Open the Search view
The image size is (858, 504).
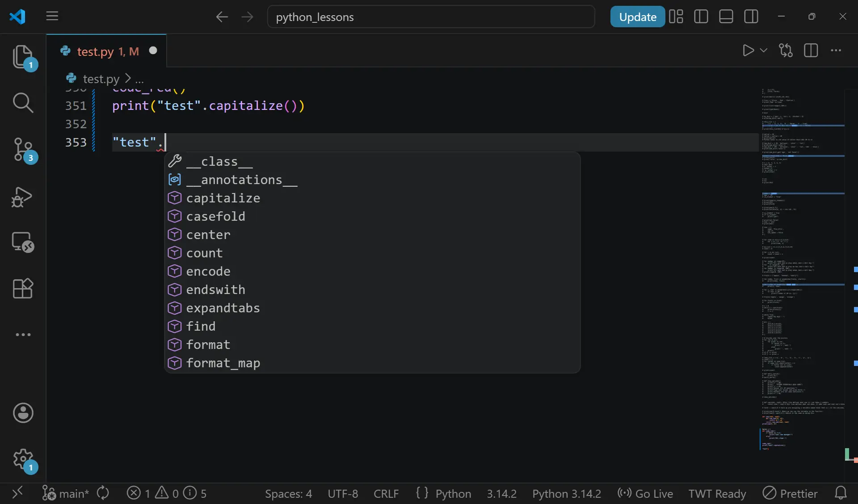click(23, 103)
